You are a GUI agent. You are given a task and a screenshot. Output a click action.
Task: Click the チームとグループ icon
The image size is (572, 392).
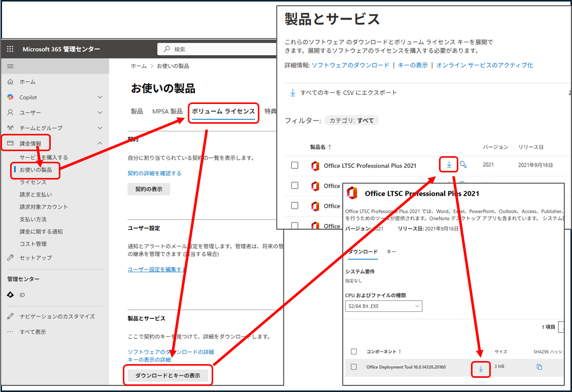(x=10, y=128)
